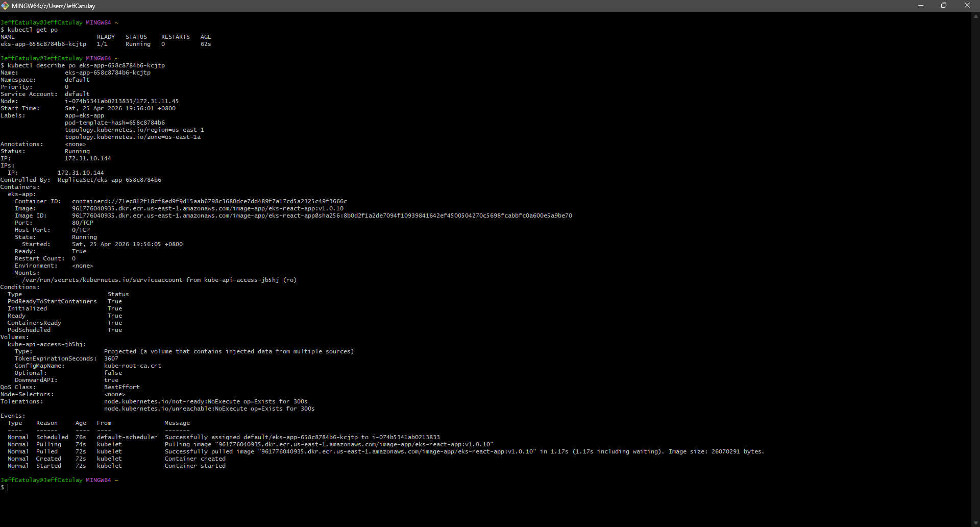Close the MINGW64 terminal window
Viewport: 980px width, 527px height.
(x=967, y=6)
